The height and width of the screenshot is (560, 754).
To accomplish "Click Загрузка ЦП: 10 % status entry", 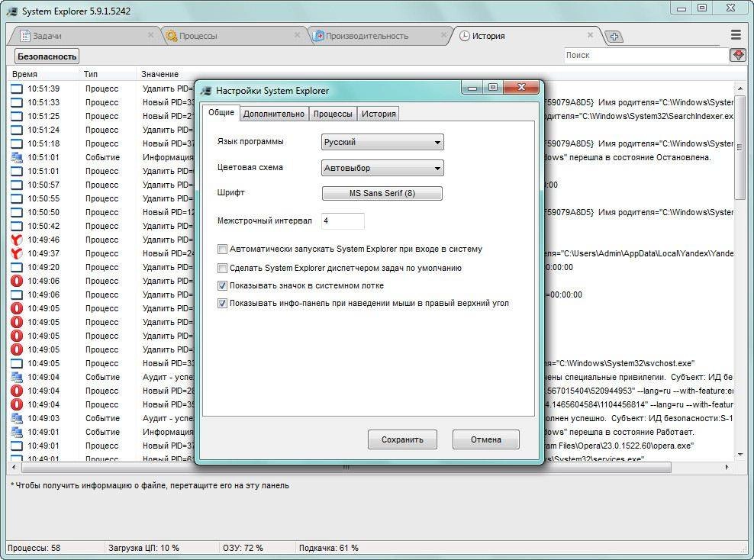I will [143, 548].
